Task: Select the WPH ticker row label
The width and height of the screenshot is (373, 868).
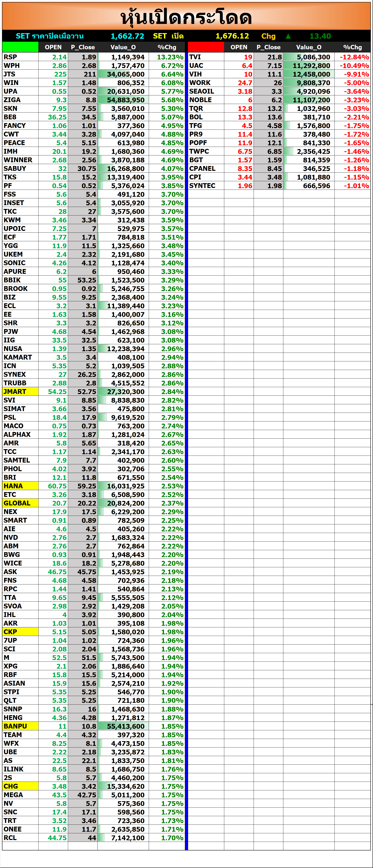Action: tap(20, 66)
